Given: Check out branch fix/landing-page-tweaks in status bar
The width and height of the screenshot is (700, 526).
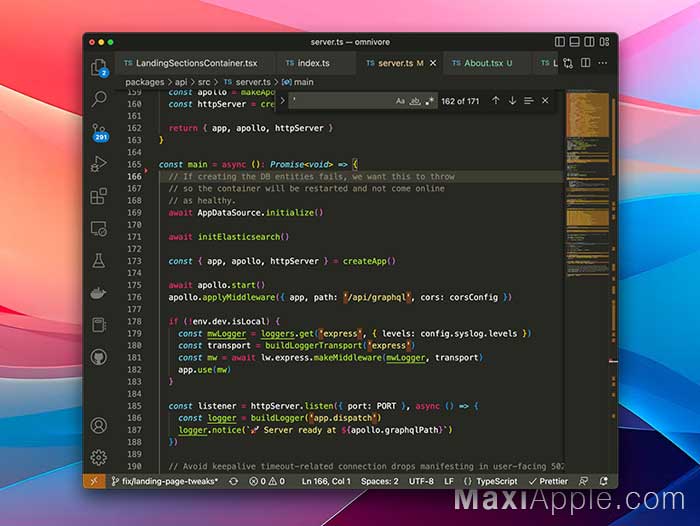Looking at the screenshot, I should pyautogui.click(x=165, y=481).
